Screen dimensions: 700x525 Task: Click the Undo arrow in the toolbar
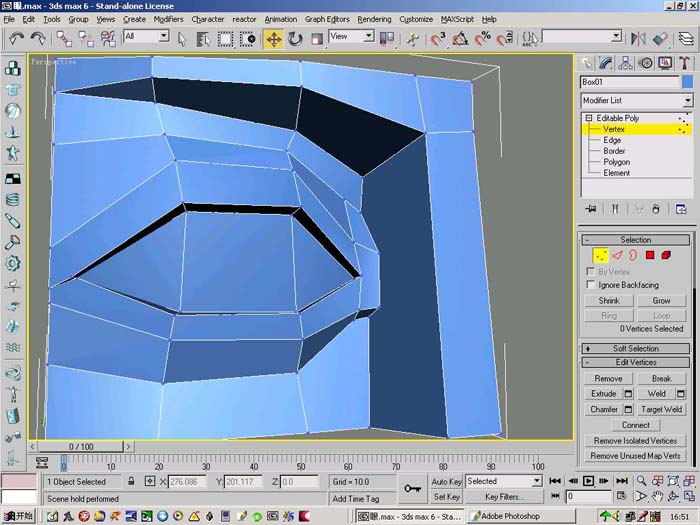17,39
